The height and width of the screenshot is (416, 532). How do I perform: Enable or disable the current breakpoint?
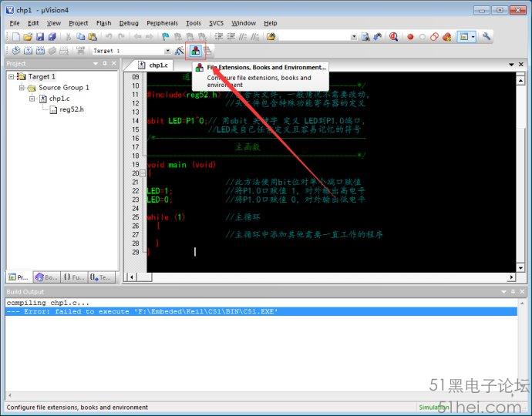point(423,37)
